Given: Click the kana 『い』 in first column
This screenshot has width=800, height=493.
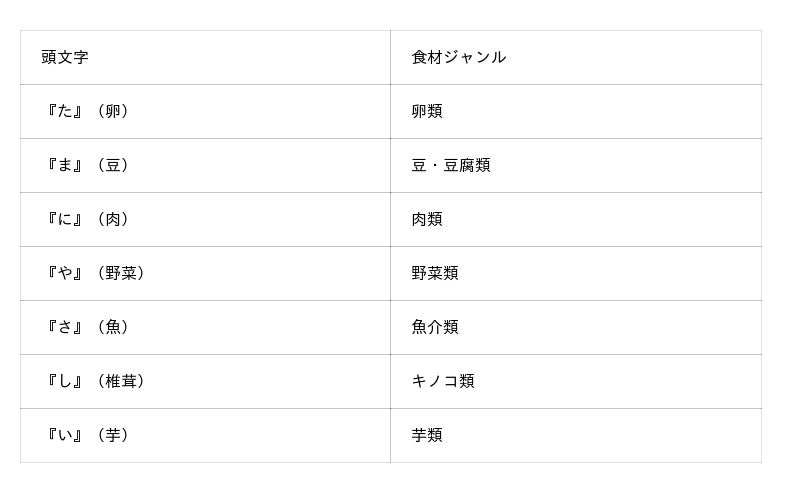Looking at the screenshot, I should pos(65,435).
